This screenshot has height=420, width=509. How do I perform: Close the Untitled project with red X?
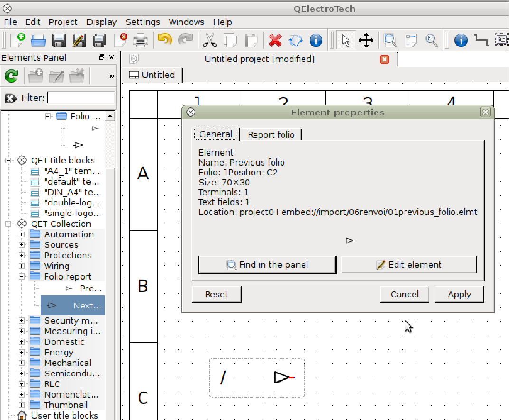[x=384, y=59]
